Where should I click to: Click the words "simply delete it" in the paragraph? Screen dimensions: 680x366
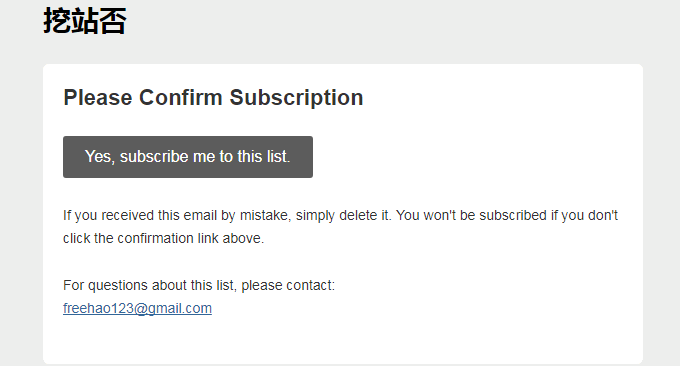[x=343, y=216]
